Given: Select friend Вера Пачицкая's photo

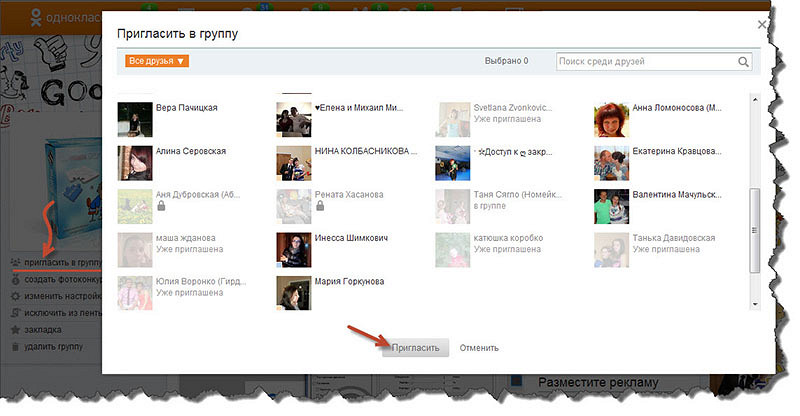Looking at the screenshot, I should pyautogui.click(x=135, y=119).
